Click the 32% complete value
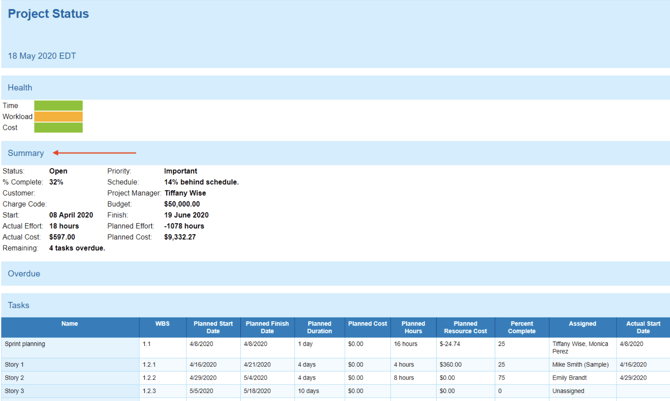The image size is (670, 401). point(56,182)
